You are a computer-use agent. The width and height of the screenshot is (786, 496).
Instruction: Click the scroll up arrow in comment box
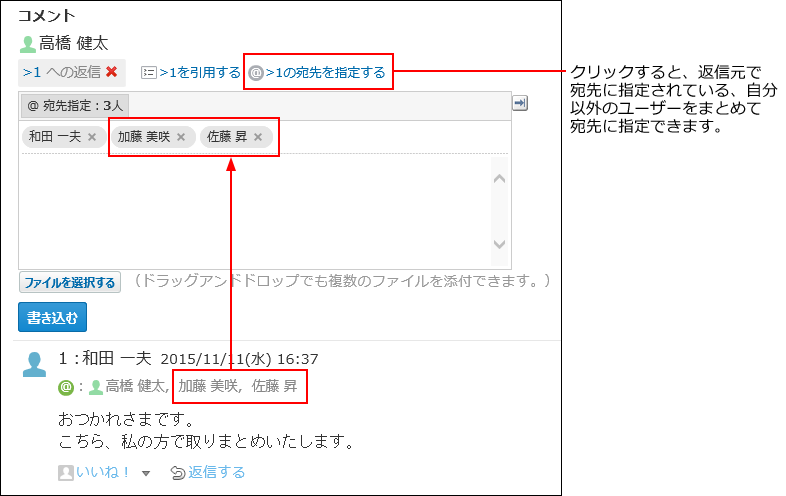[x=499, y=179]
